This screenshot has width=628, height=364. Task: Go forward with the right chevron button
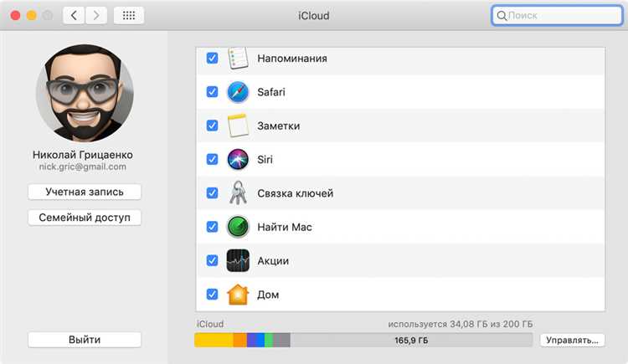[96, 16]
